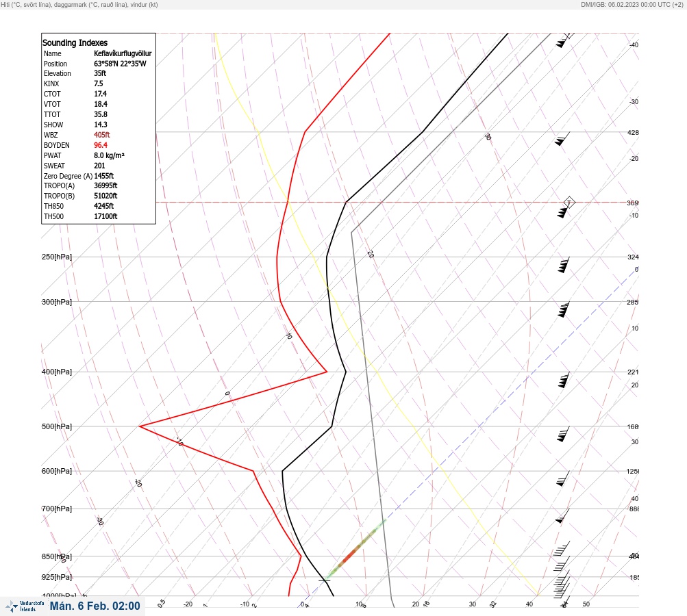Click the wind barb at 600 hPa level
687x616 pixels.
[x=564, y=478]
